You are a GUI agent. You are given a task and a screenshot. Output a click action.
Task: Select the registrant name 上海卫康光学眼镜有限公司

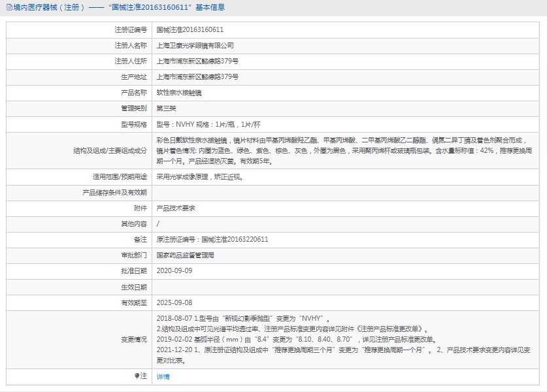tap(195, 46)
